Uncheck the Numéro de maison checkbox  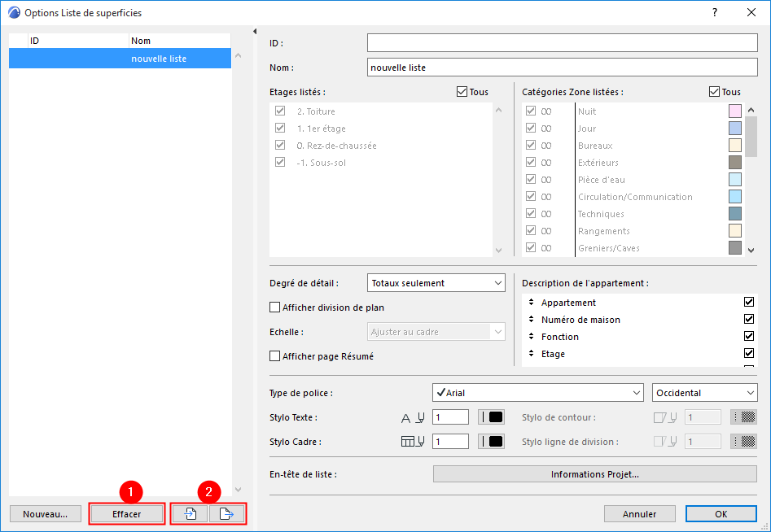tap(749, 319)
